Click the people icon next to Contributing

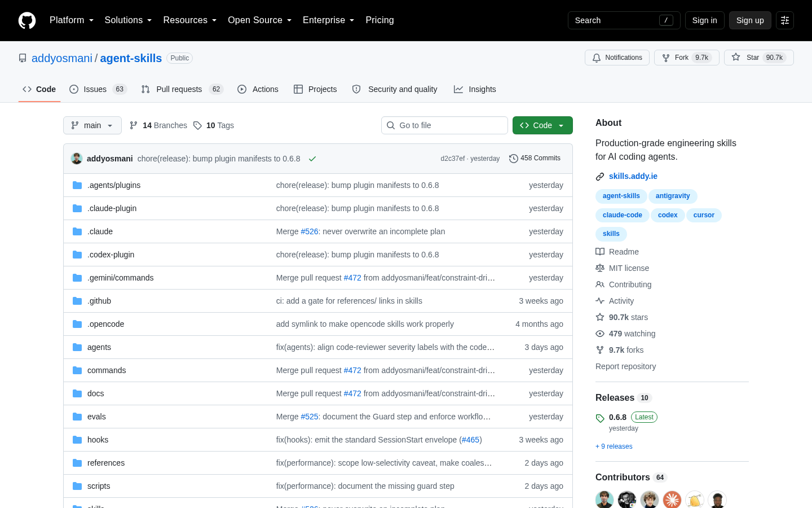(x=600, y=284)
